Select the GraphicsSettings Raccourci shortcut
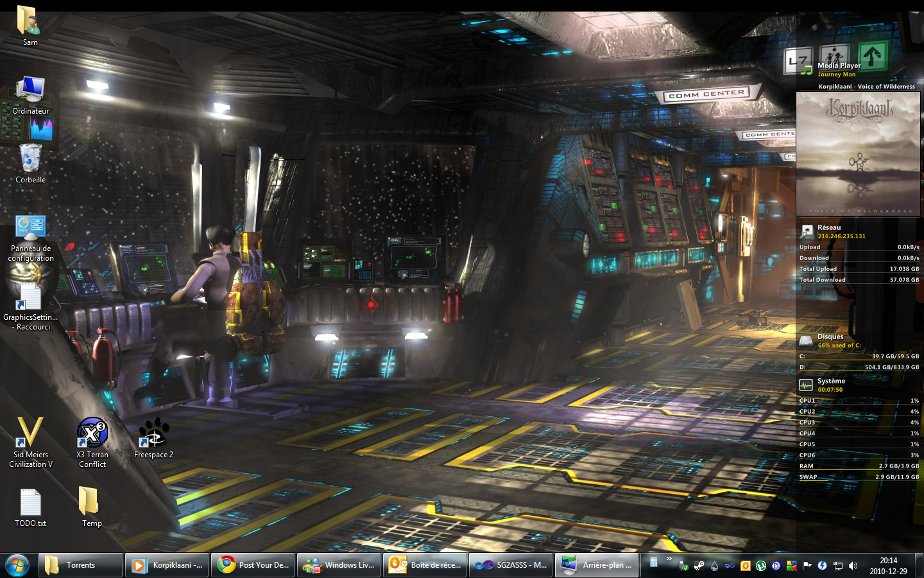This screenshot has height=578, width=924. point(30,307)
